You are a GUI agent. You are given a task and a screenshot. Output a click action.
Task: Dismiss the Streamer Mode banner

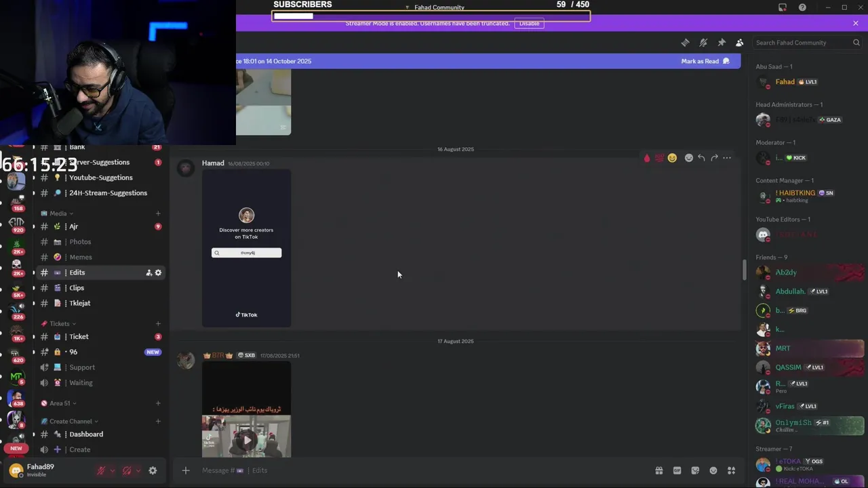[x=856, y=23]
